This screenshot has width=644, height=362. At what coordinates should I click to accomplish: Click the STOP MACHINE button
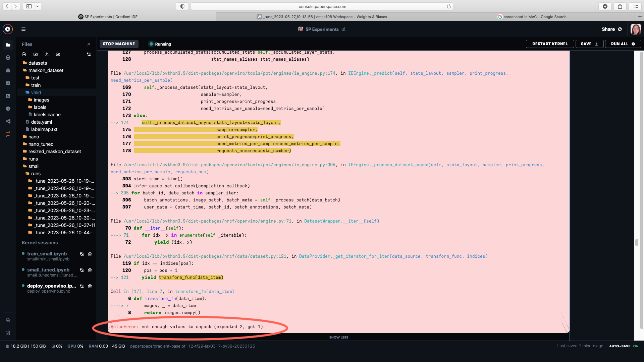(119, 44)
